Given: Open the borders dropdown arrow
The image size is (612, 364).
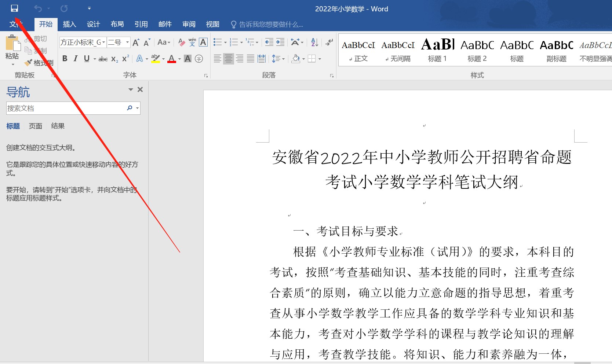Looking at the screenshot, I should 320,59.
